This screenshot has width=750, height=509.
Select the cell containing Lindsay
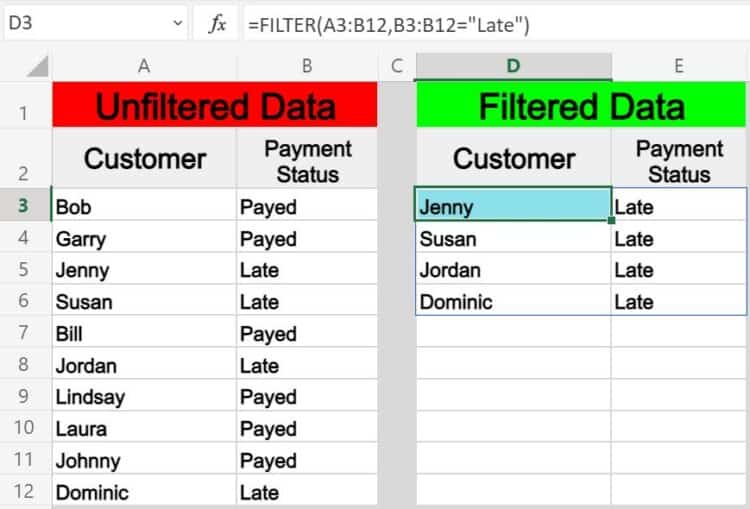144,396
